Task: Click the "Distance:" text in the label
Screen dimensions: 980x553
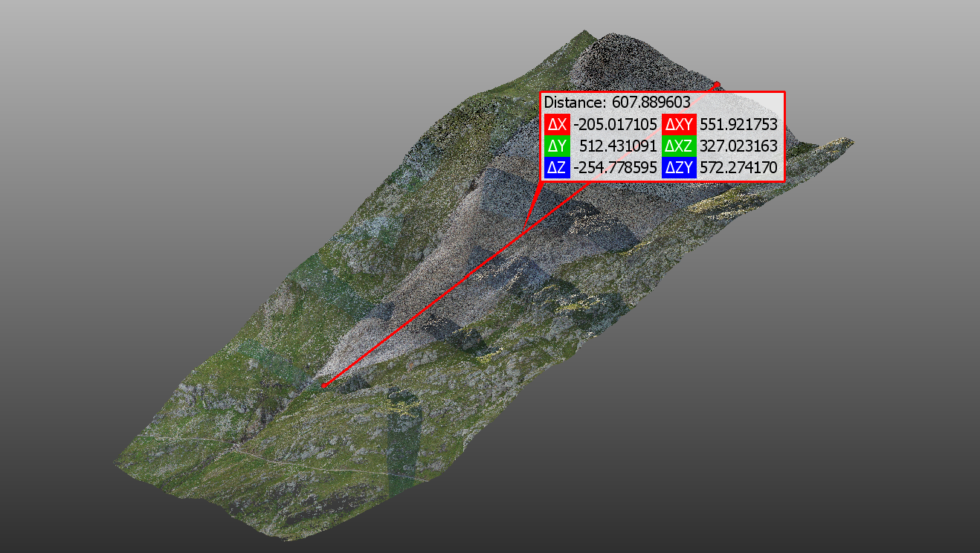Action: (x=575, y=102)
